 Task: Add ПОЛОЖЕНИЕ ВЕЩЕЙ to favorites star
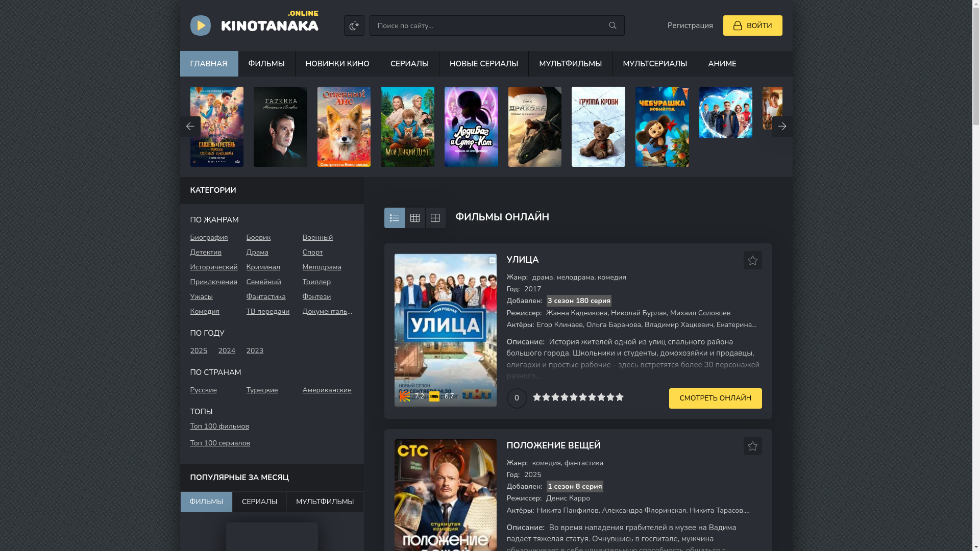pyautogui.click(x=752, y=446)
